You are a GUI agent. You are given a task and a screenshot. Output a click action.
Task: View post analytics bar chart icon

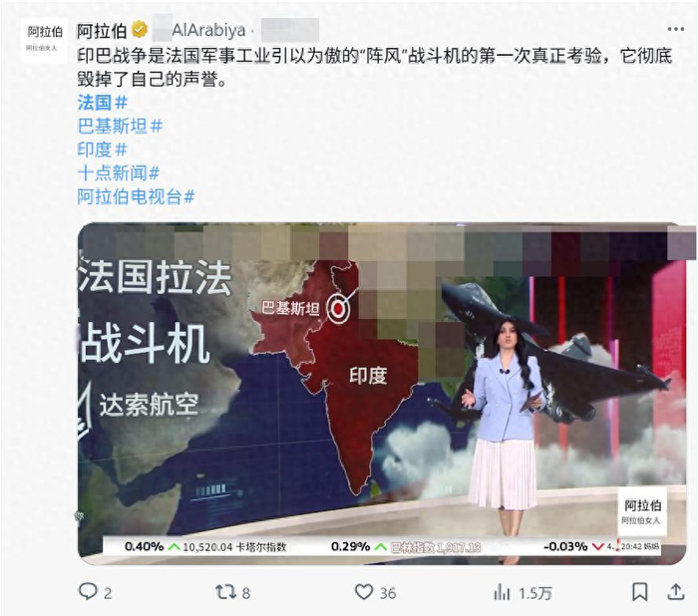502,592
